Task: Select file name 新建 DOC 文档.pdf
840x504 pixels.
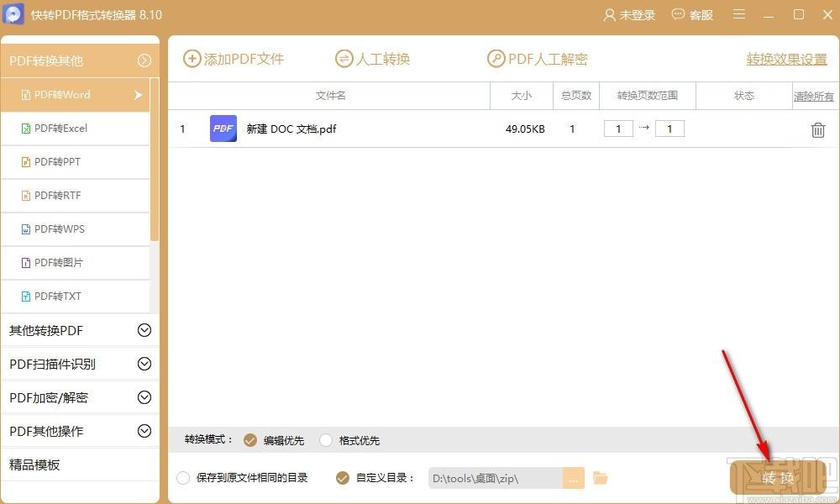Action: 291,129
